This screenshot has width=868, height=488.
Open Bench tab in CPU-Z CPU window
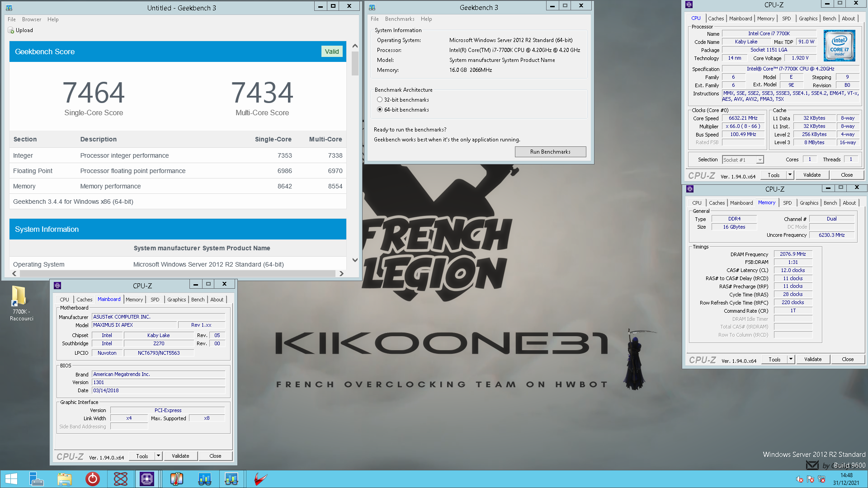coord(829,19)
